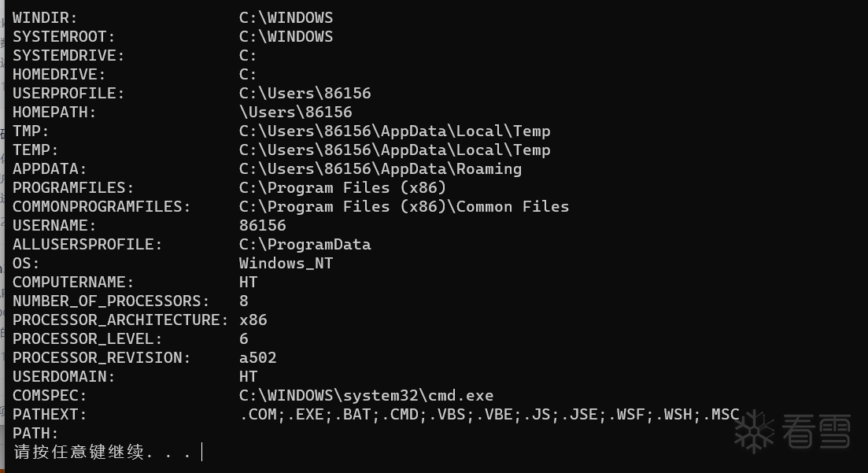Click the NUMBER_OF_PROCESSORS value 8
Screen dimensions: 868x473
(244, 301)
